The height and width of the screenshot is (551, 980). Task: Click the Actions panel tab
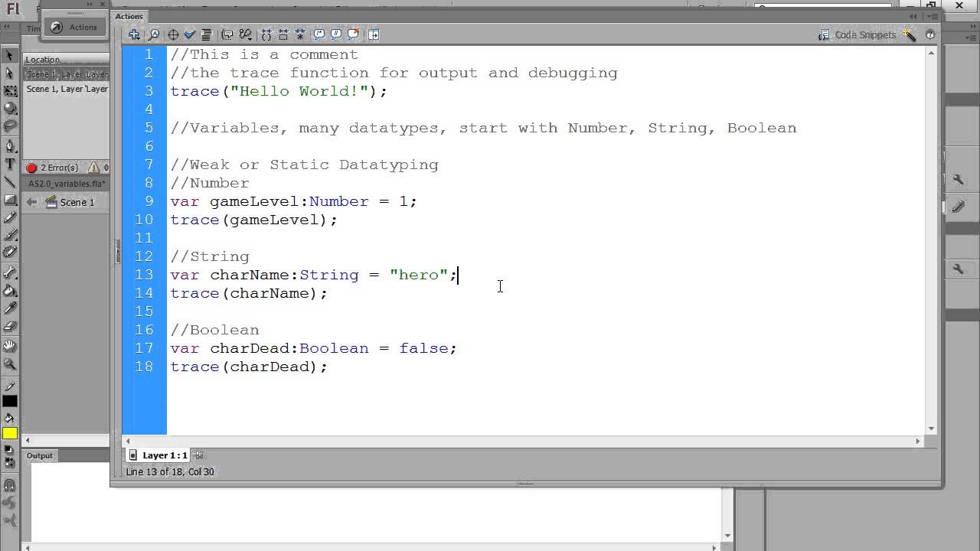click(129, 16)
